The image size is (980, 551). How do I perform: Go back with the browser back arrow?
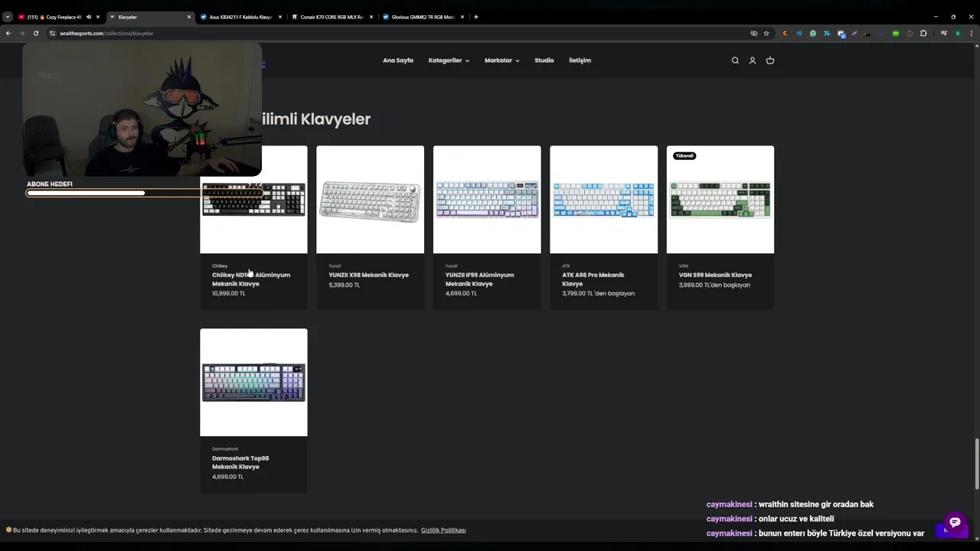[x=8, y=33]
